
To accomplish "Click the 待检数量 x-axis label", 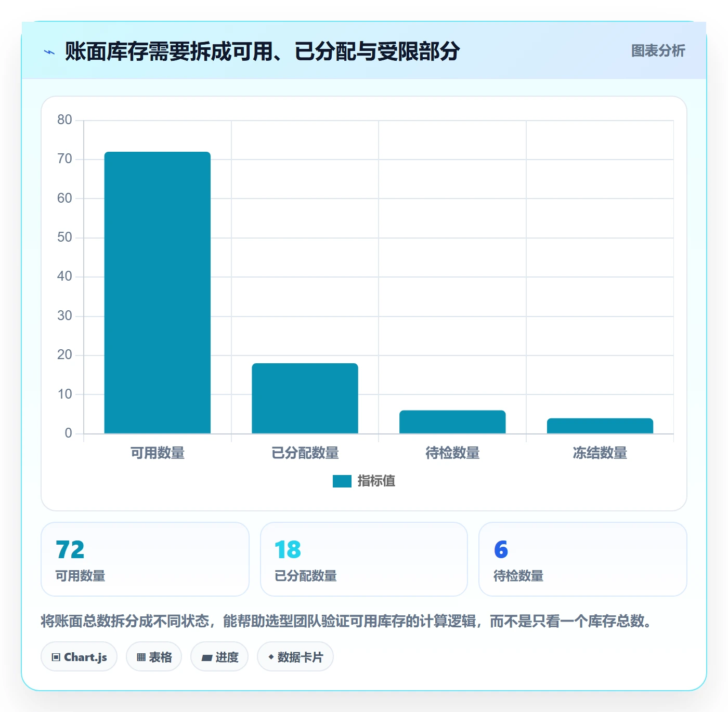I will coord(452,453).
